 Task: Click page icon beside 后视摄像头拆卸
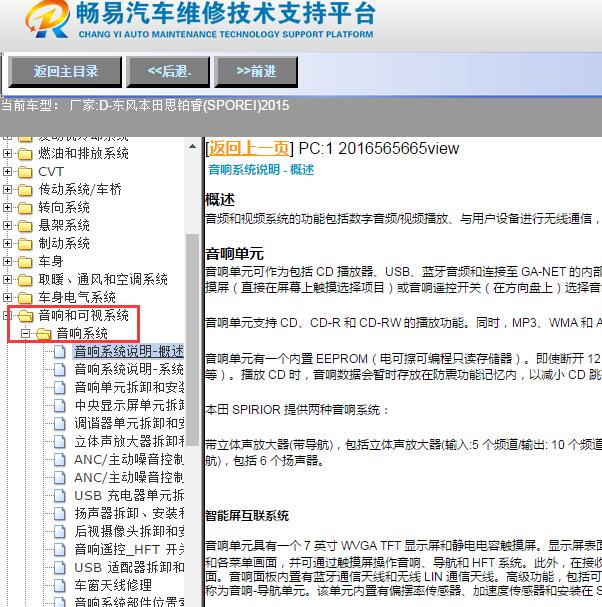(60, 531)
